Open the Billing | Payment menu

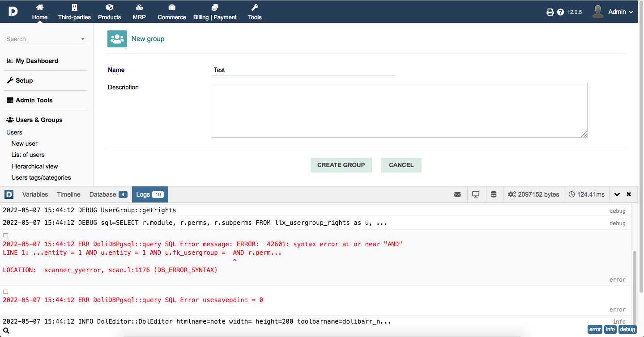(x=215, y=12)
